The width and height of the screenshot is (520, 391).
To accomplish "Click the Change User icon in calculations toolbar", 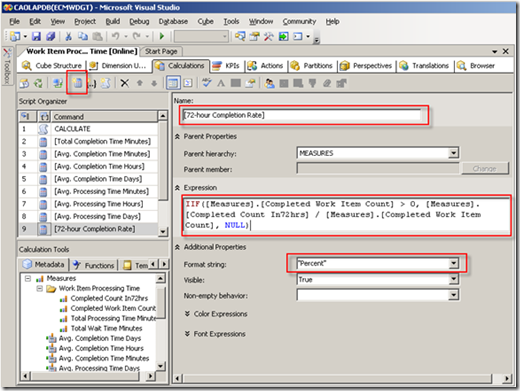I will click(269, 83).
